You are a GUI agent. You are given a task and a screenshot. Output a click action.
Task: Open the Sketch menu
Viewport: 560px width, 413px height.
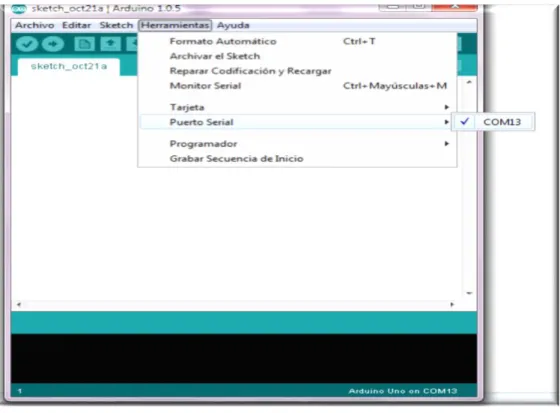[116, 25]
